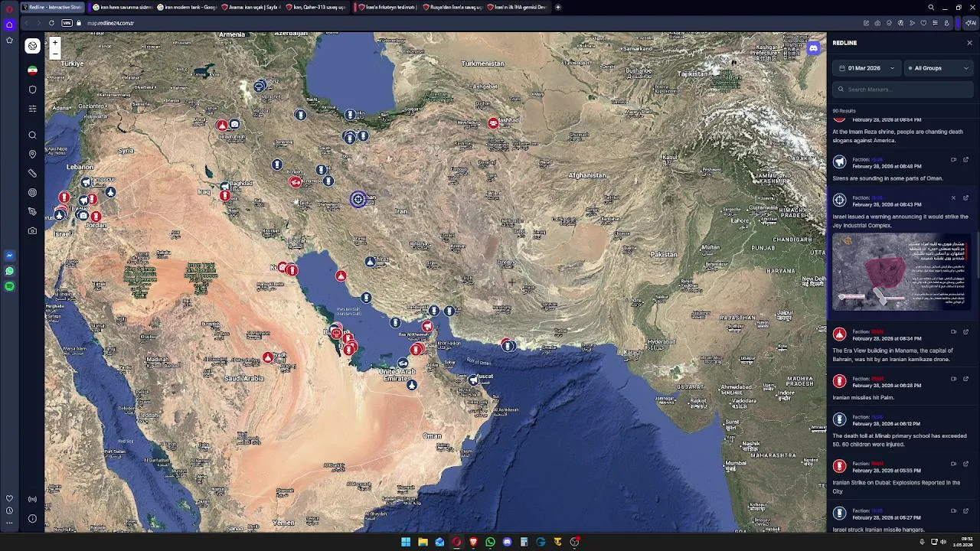The image size is (980, 551).
Task: Open the Windows Start button in taskbar
Action: [406, 542]
